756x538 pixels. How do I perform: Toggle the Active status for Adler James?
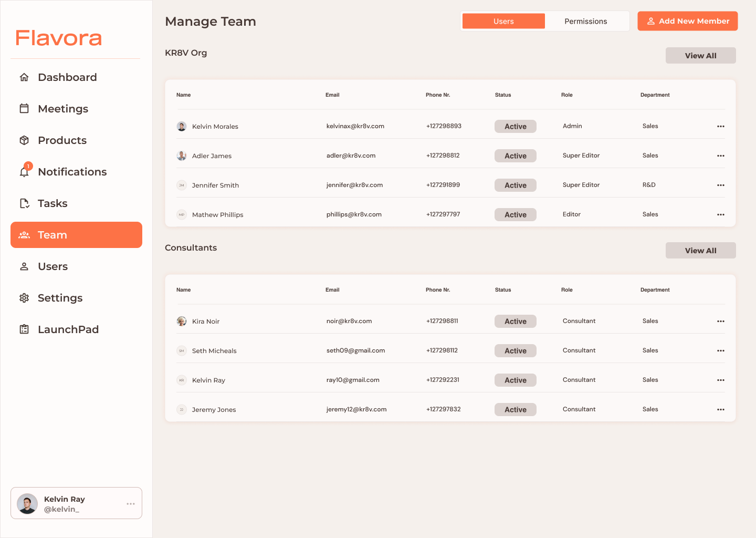pos(515,156)
